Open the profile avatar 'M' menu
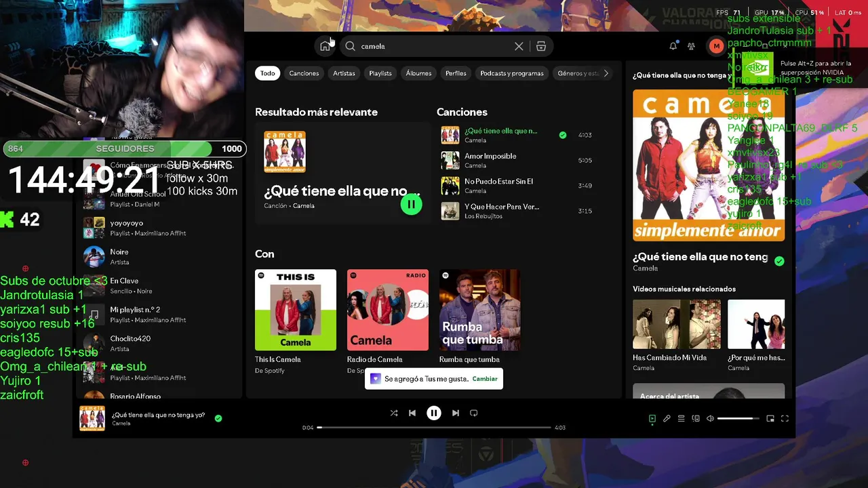 (716, 46)
